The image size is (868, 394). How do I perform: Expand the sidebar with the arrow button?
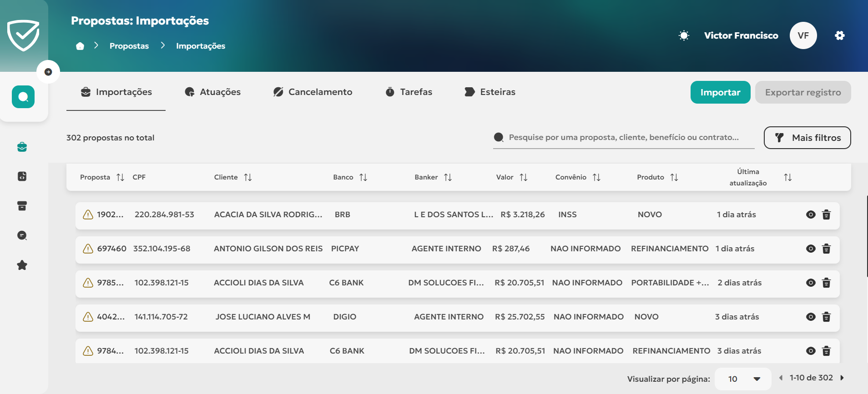point(48,72)
